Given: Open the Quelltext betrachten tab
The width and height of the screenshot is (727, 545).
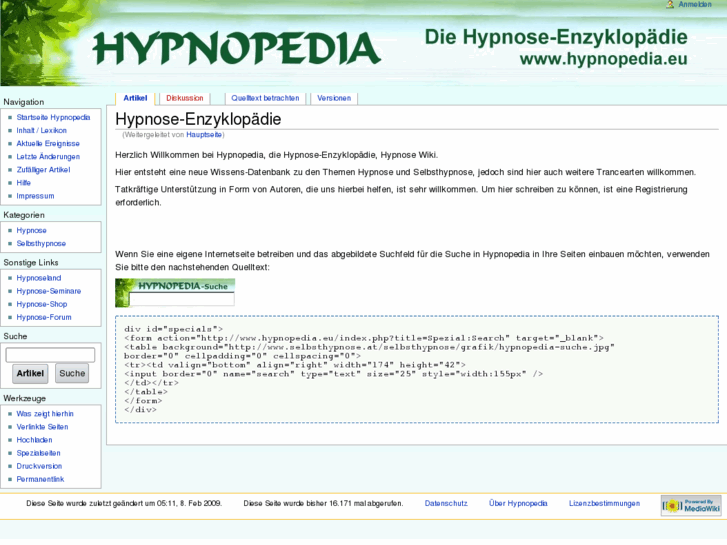Looking at the screenshot, I should click(265, 98).
